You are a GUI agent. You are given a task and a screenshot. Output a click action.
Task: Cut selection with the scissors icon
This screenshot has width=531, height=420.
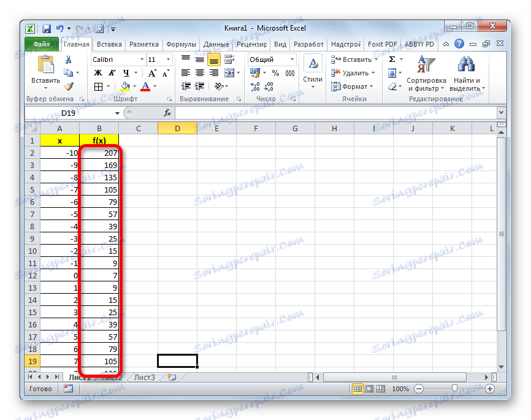point(69,59)
